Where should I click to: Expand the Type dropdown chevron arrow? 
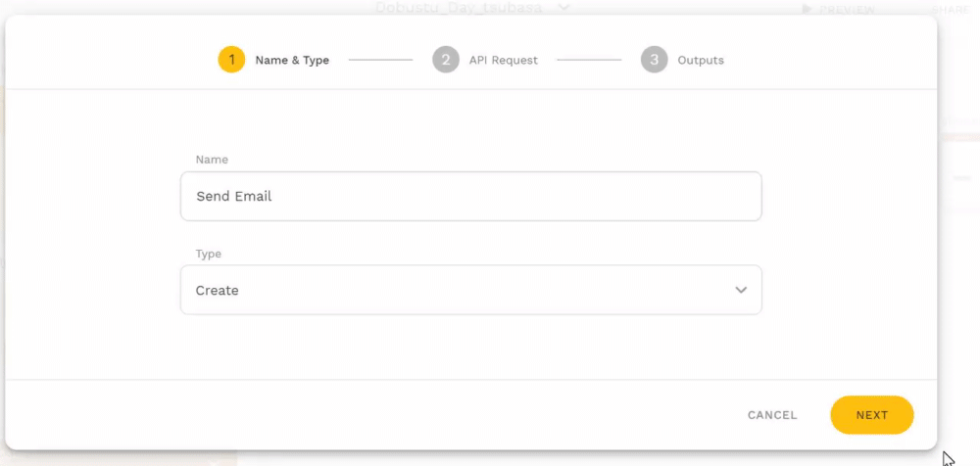(741, 290)
